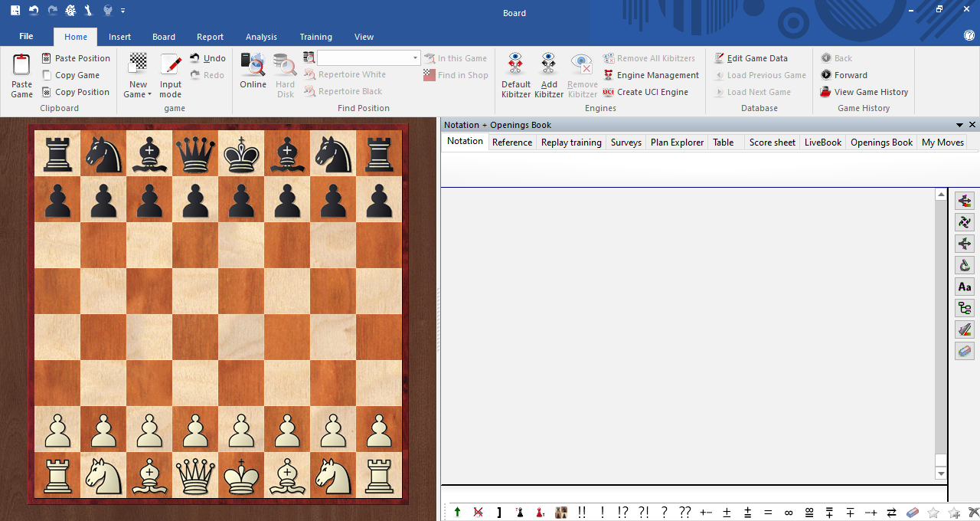Select the LiveBook tab

[823, 143]
